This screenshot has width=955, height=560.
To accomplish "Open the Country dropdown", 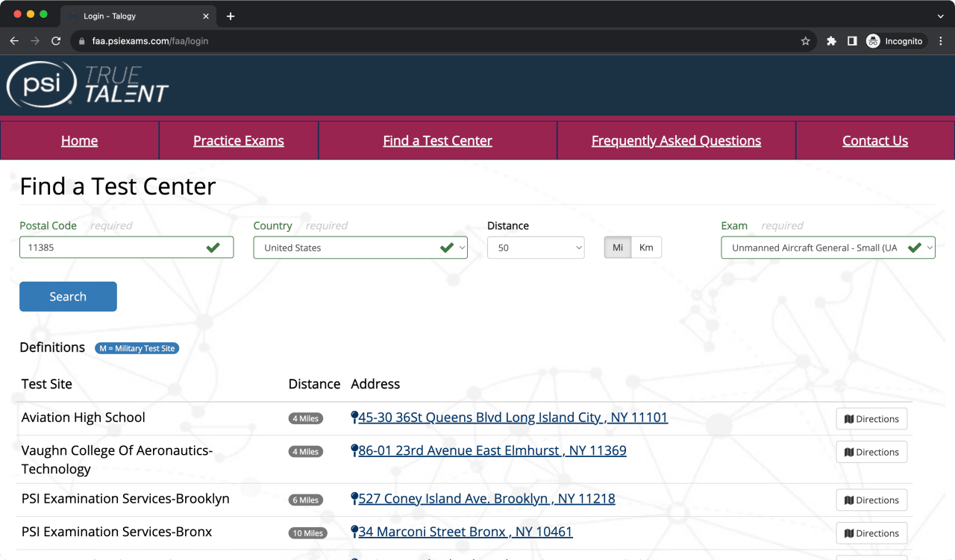I will click(x=360, y=248).
